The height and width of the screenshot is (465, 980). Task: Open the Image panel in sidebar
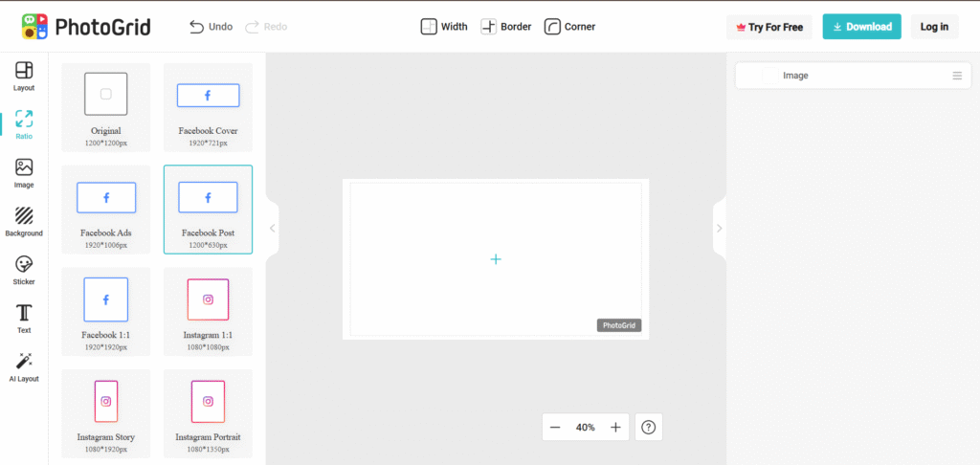coord(24,174)
